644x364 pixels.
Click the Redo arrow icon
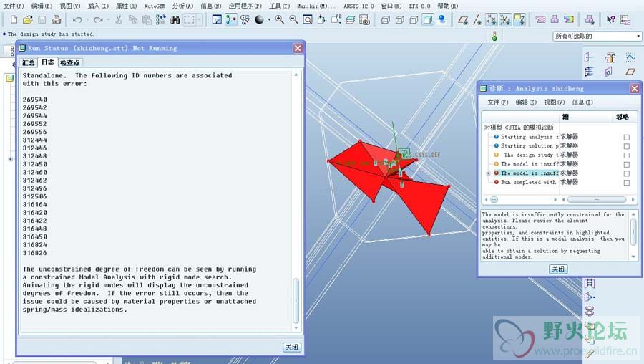click(x=98, y=19)
